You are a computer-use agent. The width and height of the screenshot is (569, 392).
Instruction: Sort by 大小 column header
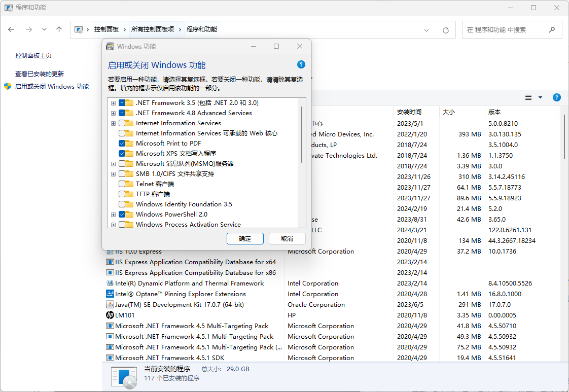(x=462, y=112)
